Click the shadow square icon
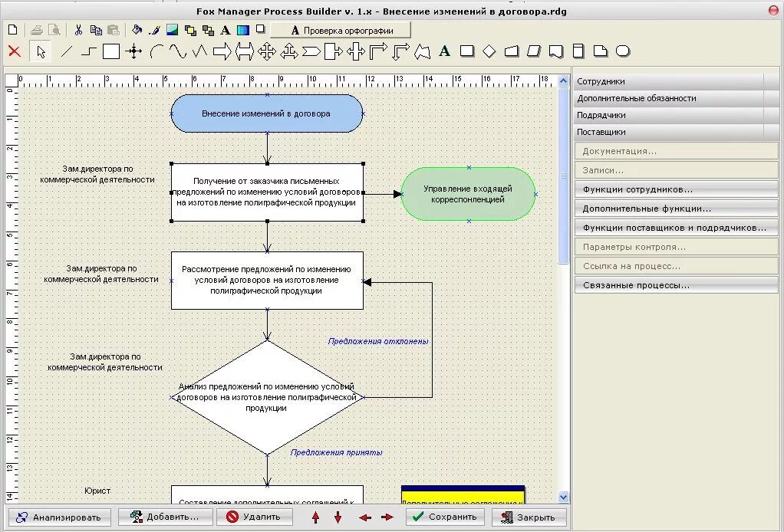The height and width of the screenshot is (532, 784). click(x=261, y=29)
